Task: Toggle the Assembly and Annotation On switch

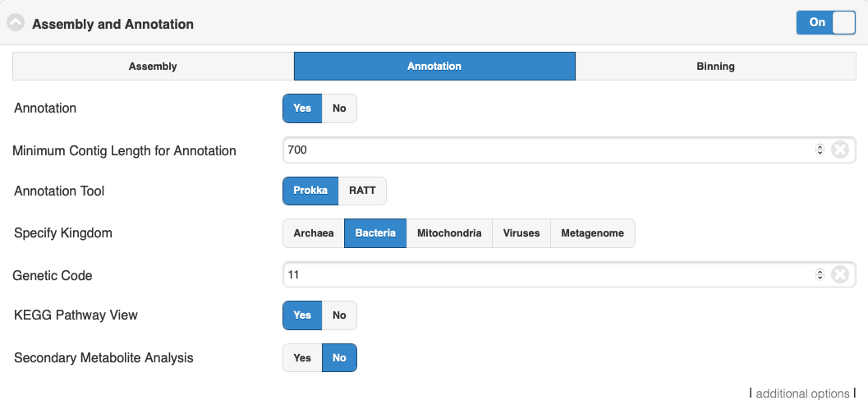Action: pos(826,23)
